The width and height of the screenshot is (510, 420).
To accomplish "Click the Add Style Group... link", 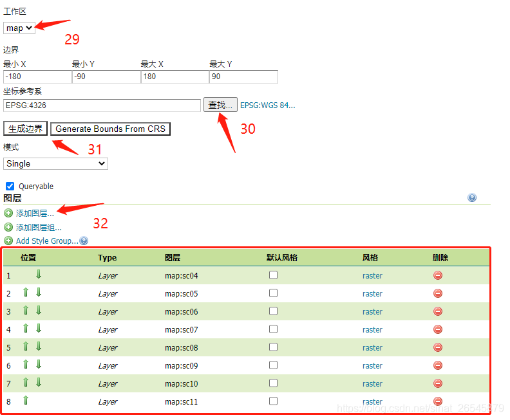I will pyautogui.click(x=47, y=241).
